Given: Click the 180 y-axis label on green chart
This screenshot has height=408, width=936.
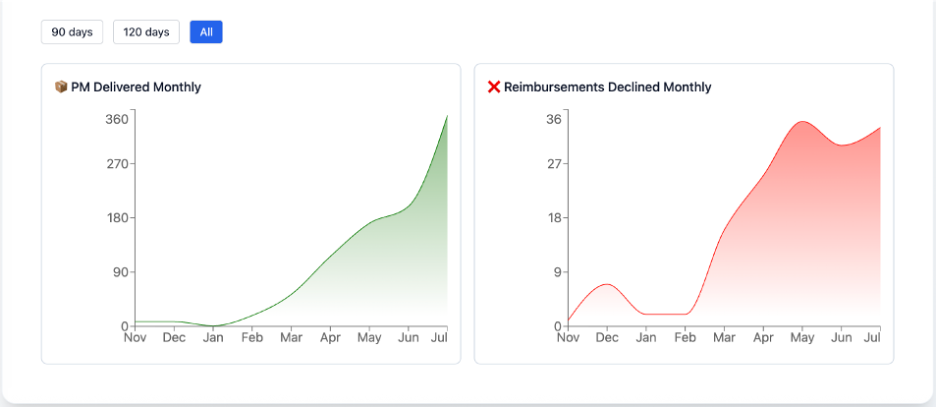Looking at the screenshot, I should 117,218.
